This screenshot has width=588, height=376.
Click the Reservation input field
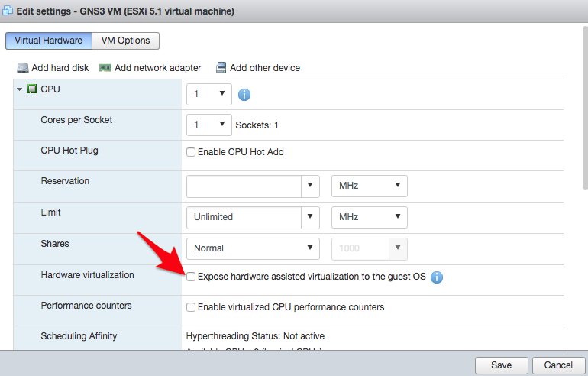[244, 186]
